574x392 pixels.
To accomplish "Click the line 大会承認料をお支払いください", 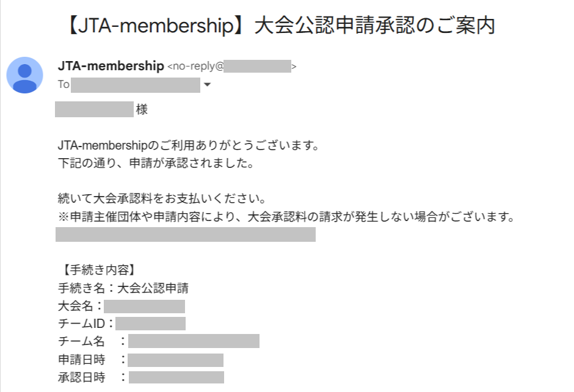I will pyautogui.click(x=161, y=199).
